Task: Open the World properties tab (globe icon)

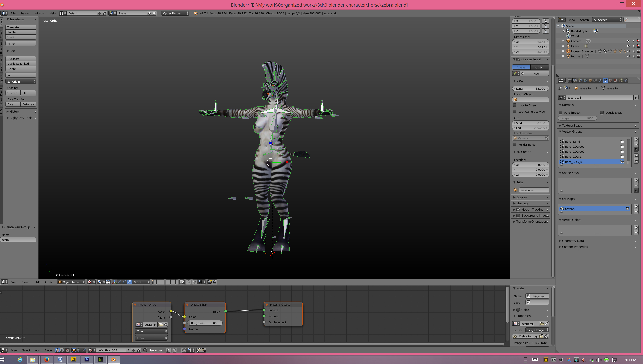Action: point(585,80)
